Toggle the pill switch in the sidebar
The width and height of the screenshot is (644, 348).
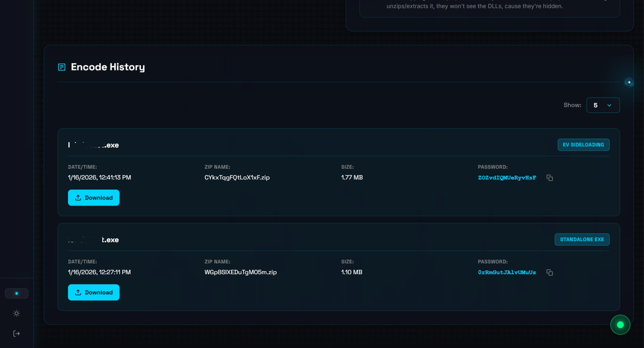[17, 293]
